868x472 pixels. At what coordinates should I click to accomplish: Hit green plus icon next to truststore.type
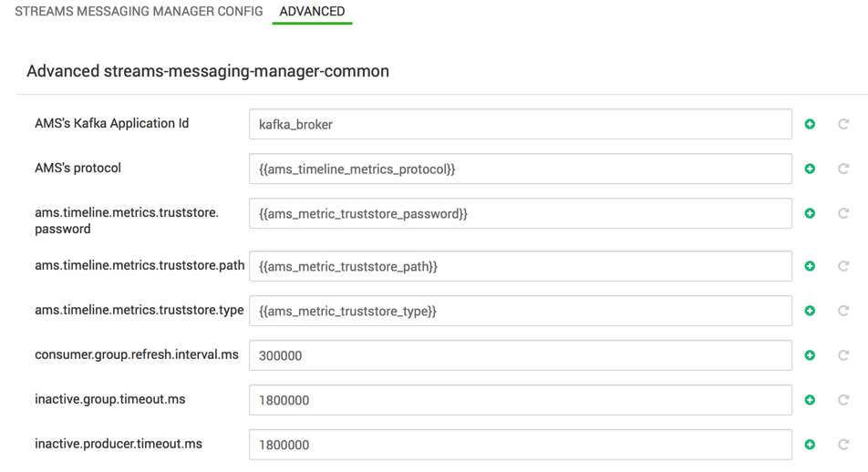coord(810,311)
